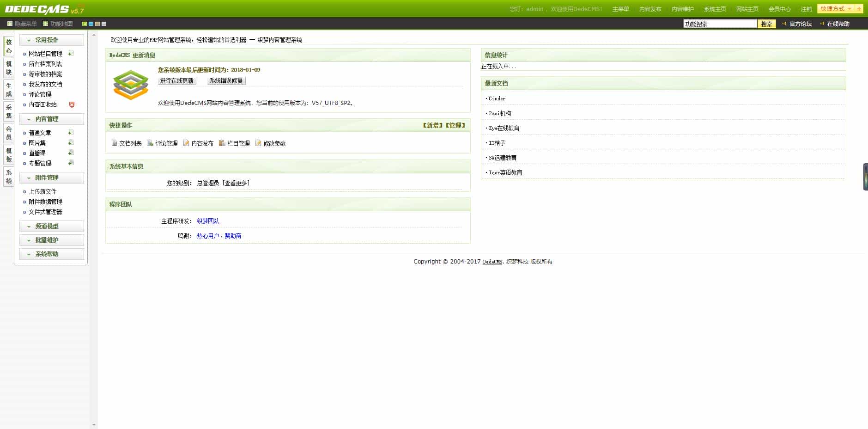Open 所有档案列表 in sidebar
868x429 pixels.
coord(45,64)
